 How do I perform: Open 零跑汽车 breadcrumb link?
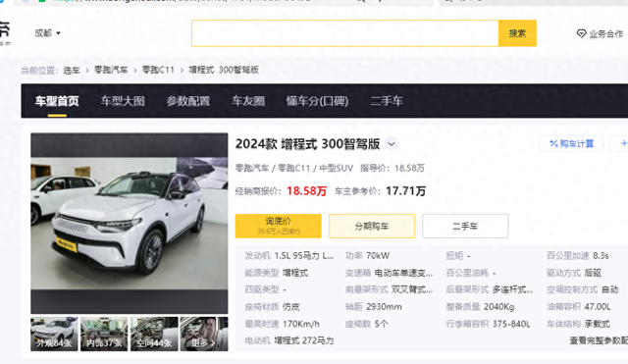(x=111, y=70)
